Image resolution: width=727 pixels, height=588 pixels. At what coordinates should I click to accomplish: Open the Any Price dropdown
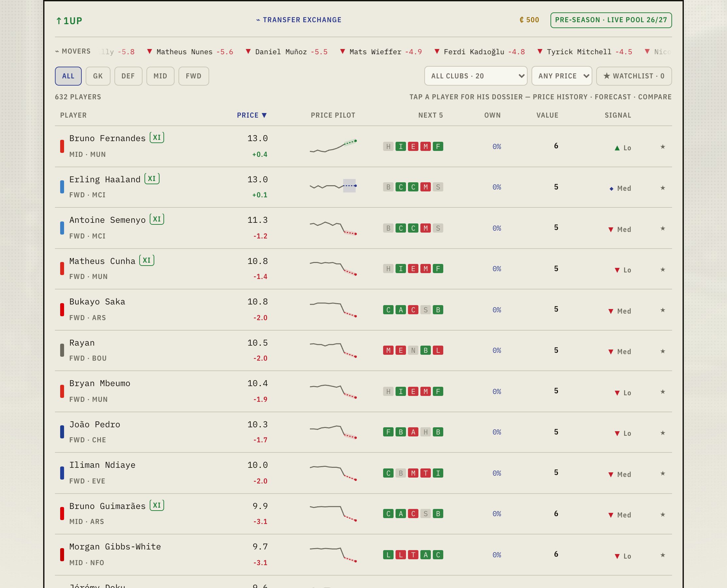pos(562,76)
